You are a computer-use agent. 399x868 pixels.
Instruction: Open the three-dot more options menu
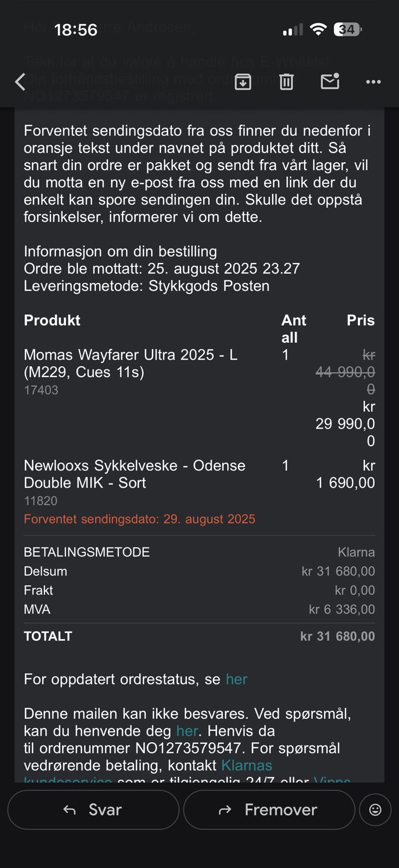[x=374, y=82]
